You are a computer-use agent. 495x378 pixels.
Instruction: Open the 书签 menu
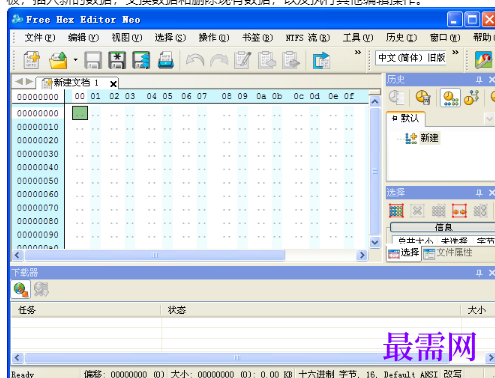tap(257, 38)
